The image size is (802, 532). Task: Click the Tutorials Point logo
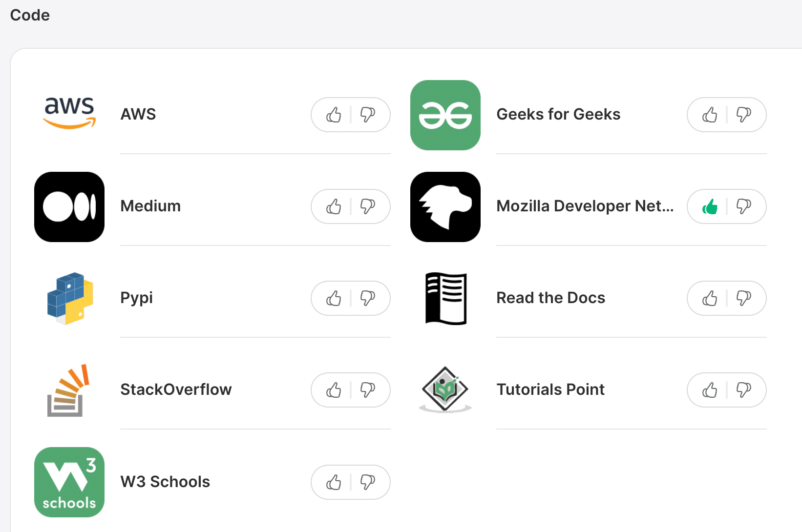click(x=445, y=389)
